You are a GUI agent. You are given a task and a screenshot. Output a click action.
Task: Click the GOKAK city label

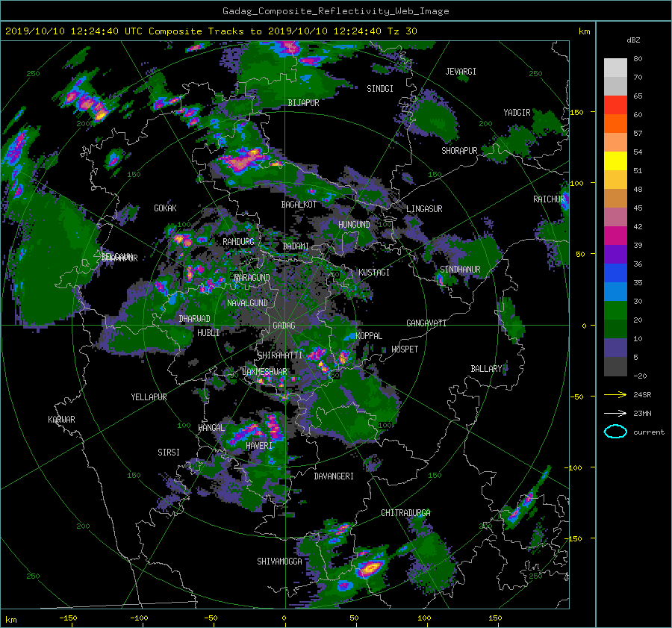[x=166, y=208]
